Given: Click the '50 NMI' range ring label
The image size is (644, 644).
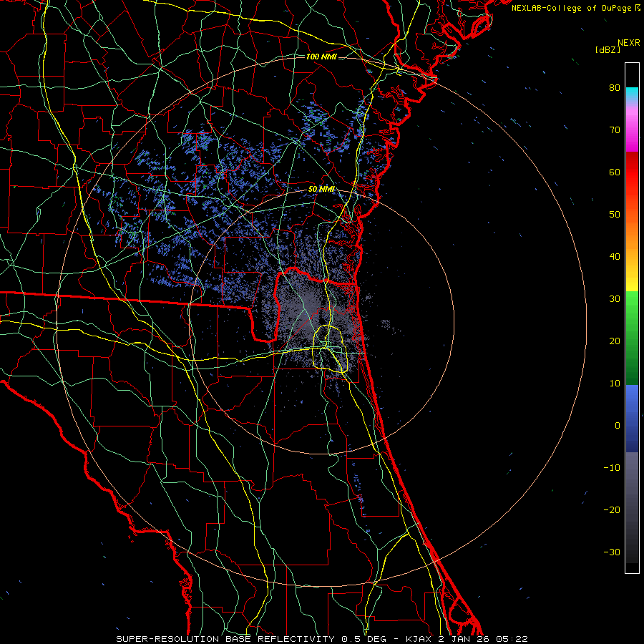Looking at the screenshot, I should 321,190.
